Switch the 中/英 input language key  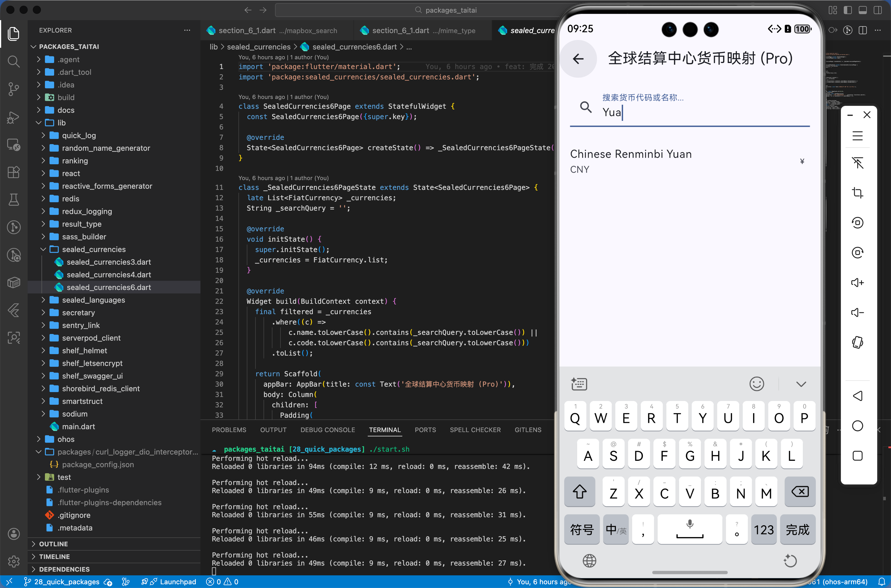[x=615, y=530]
